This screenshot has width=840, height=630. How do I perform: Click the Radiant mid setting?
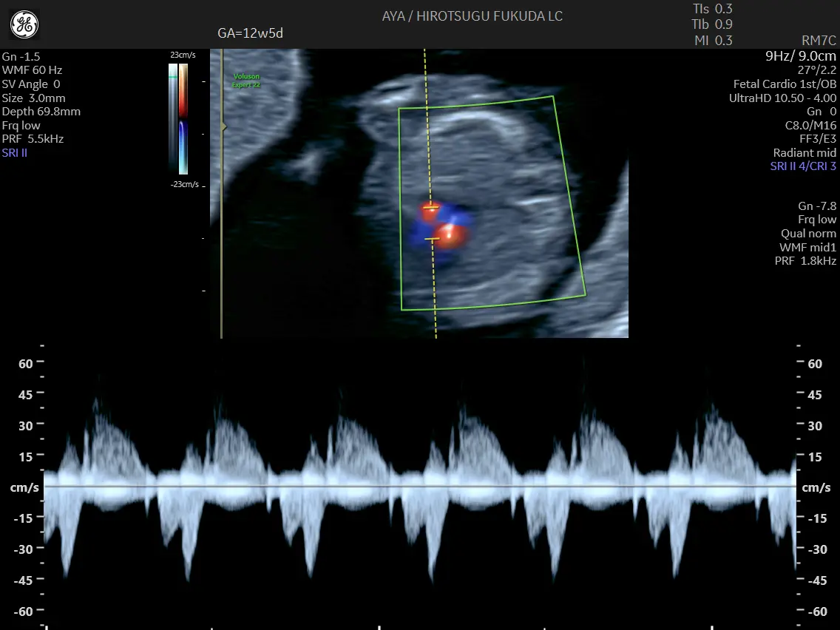coord(804,152)
